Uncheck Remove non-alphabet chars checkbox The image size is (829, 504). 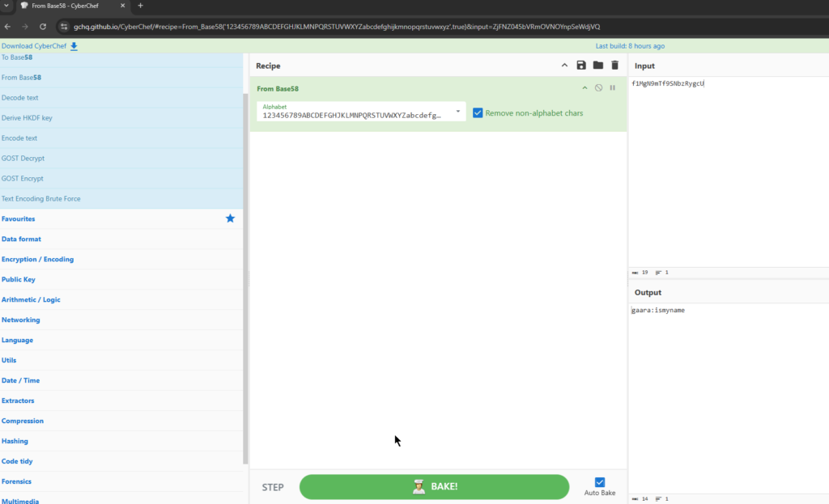[x=478, y=112]
